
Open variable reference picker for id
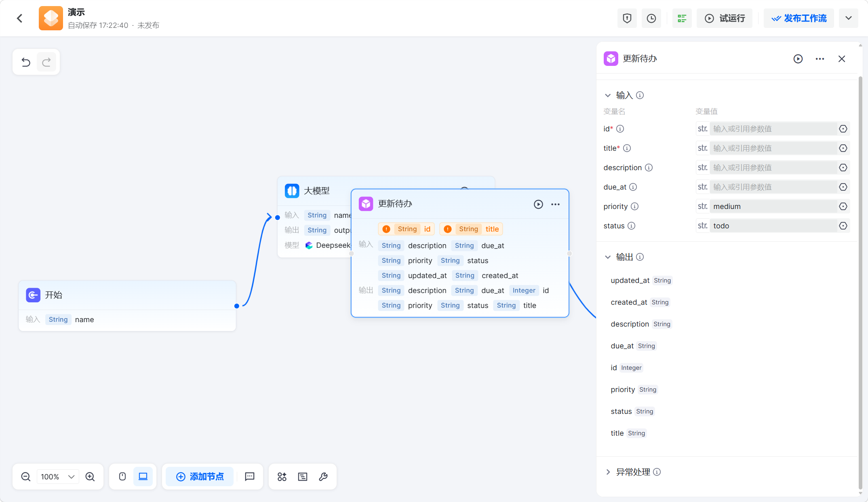[x=843, y=129]
